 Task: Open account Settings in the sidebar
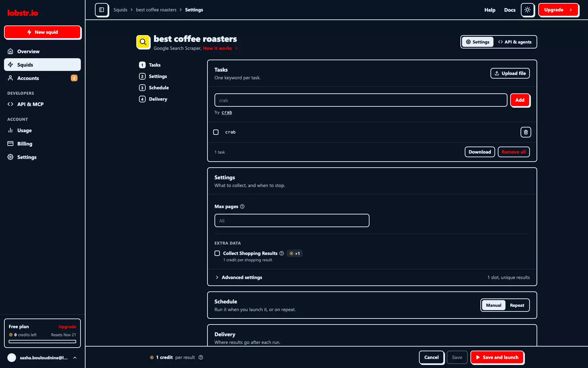pyautogui.click(x=42, y=157)
